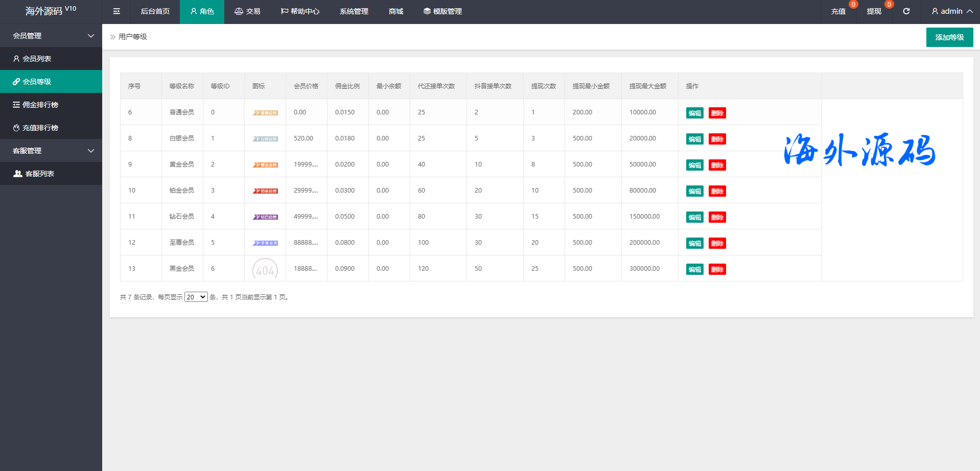
Task: Click the 钻石会员 level badge icon
Action: tap(265, 217)
